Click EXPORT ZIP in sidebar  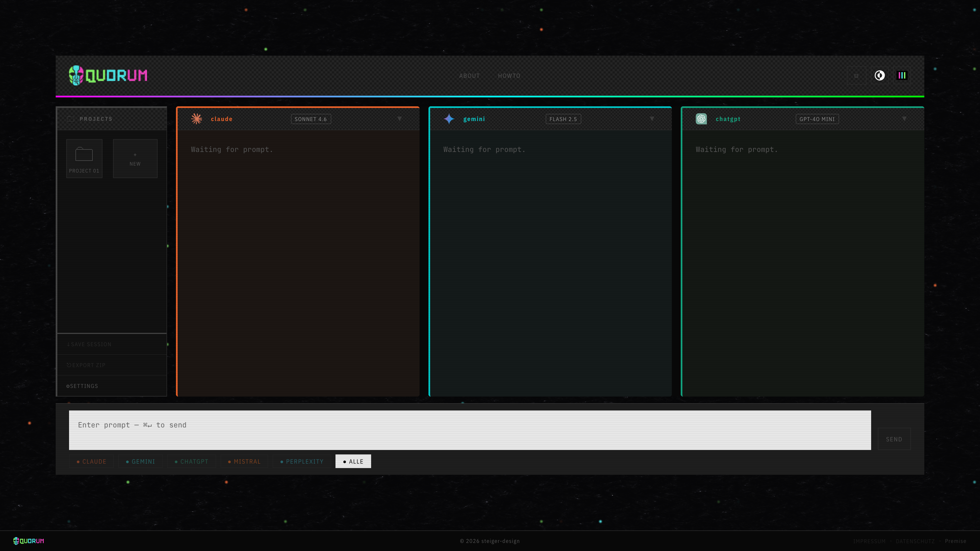pos(112,365)
